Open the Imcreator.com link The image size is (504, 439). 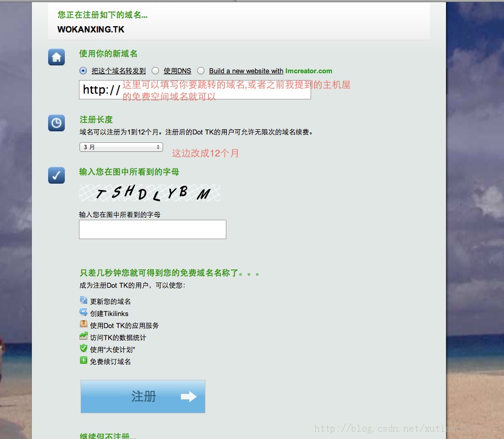click(308, 71)
